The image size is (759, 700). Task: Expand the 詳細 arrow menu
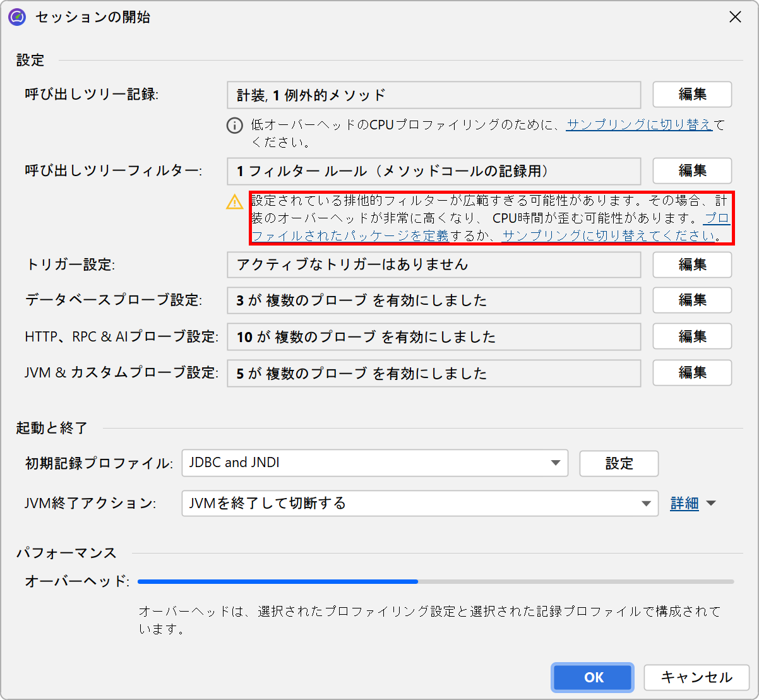(711, 504)
